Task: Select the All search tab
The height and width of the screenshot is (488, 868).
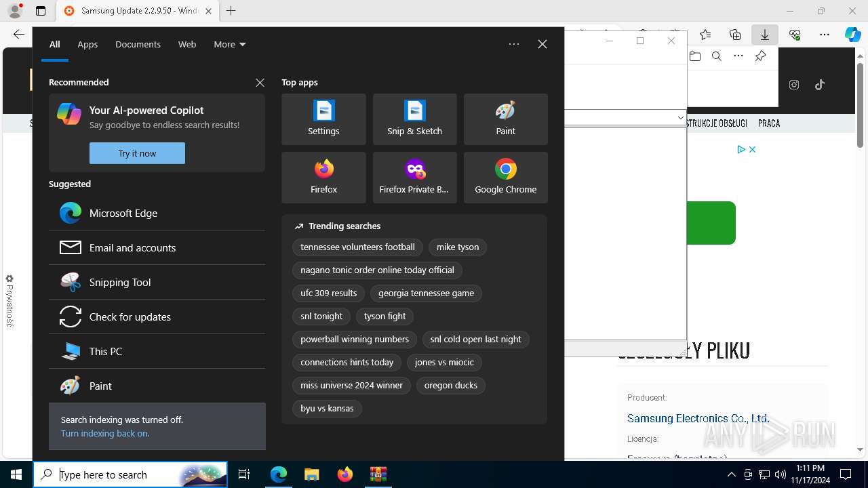Action: 55,44
